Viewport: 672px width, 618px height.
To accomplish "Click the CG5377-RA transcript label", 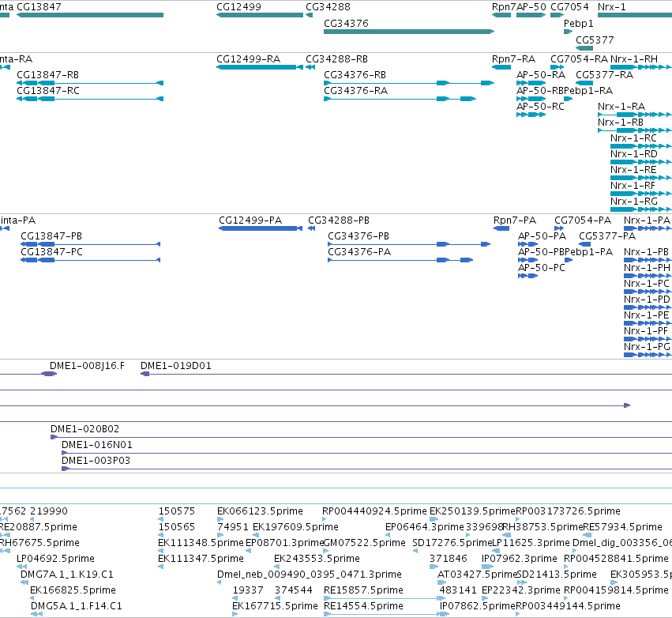I will (604, 74).
